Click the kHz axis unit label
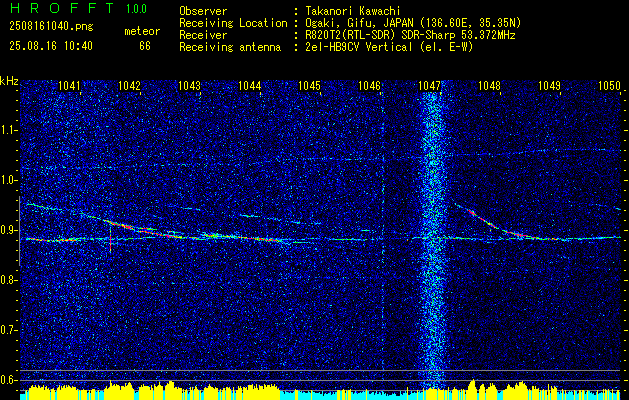 click(9, 81)
